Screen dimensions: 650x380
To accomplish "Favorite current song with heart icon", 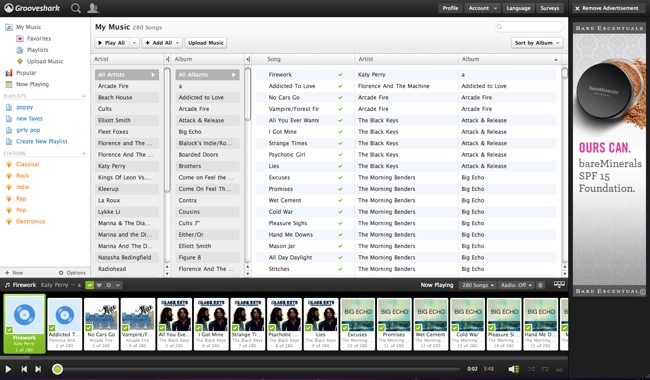I will pyautogui.click(x=99, y=285).
